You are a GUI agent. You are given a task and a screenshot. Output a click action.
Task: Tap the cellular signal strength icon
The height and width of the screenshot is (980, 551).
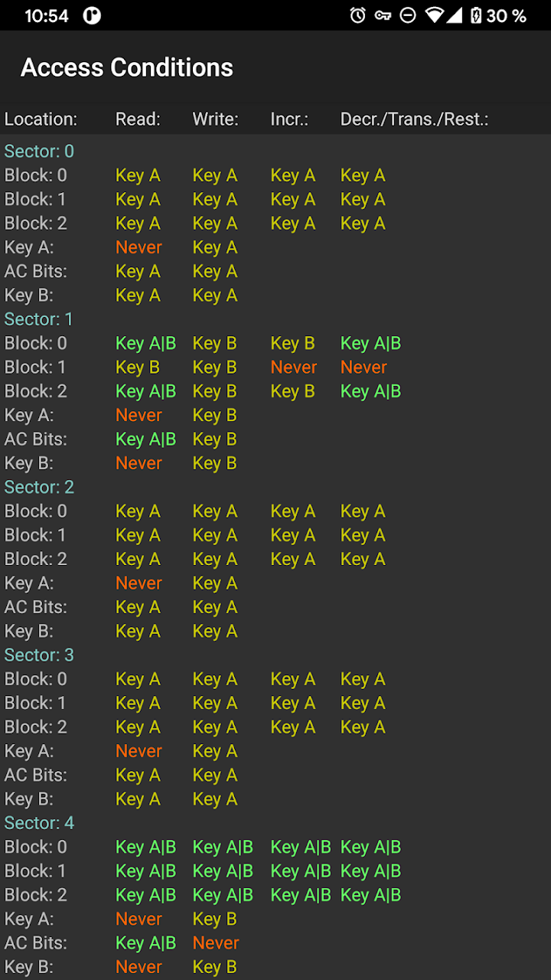(x=454, y=15)
